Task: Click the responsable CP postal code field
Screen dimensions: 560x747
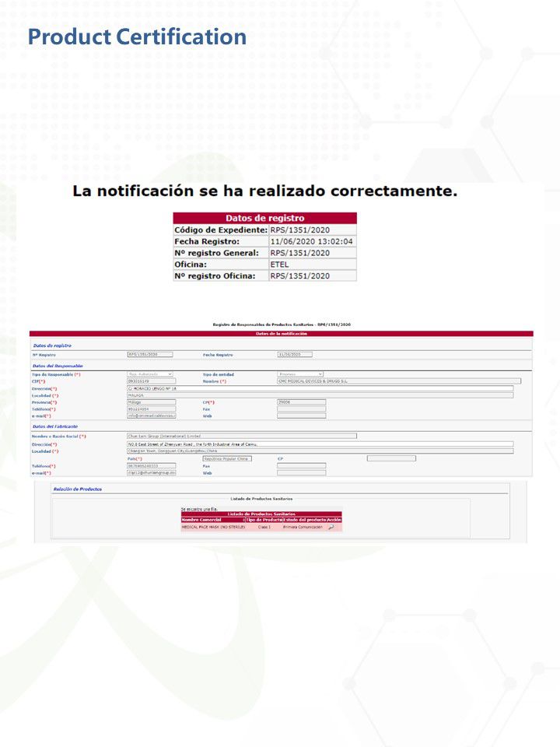Action: tap(302, 402)
